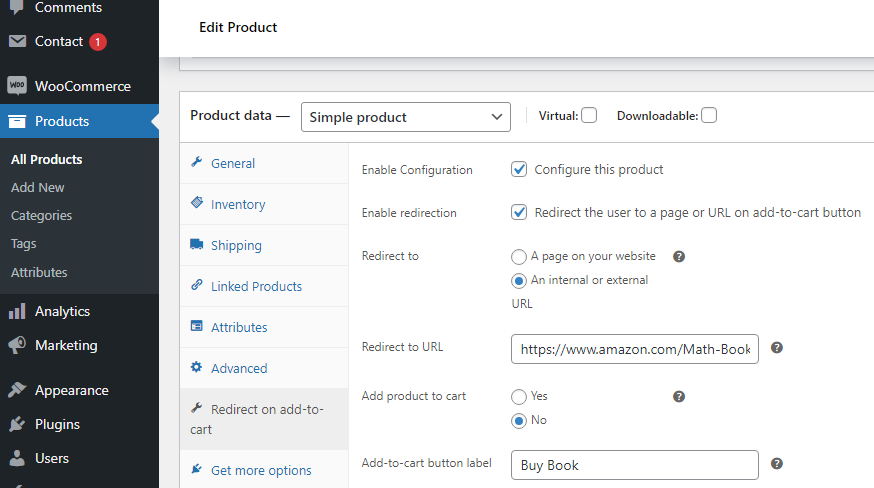Screen dimensions: 874x488
Task: Click the Contact envelope icon
Action: pyautogui.click(x=17, y=41)
